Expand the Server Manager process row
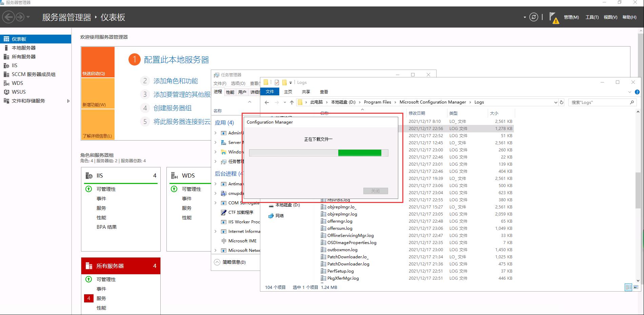Screen dimensions: 644x315 tap(216, 143)
